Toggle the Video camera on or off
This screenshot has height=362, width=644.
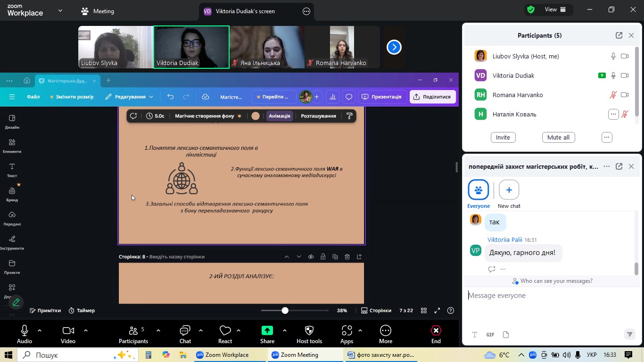point(68,331)
